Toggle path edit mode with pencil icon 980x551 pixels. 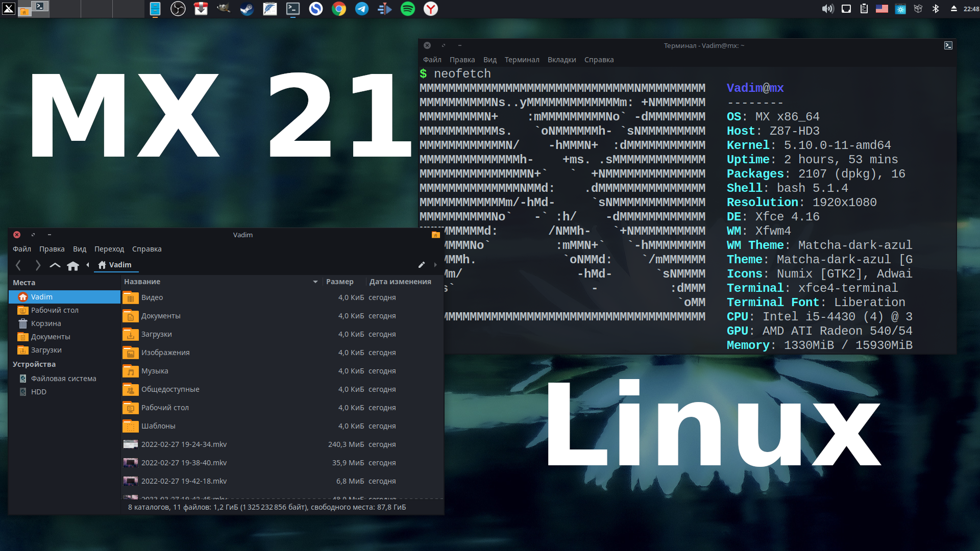coord(421,265)
